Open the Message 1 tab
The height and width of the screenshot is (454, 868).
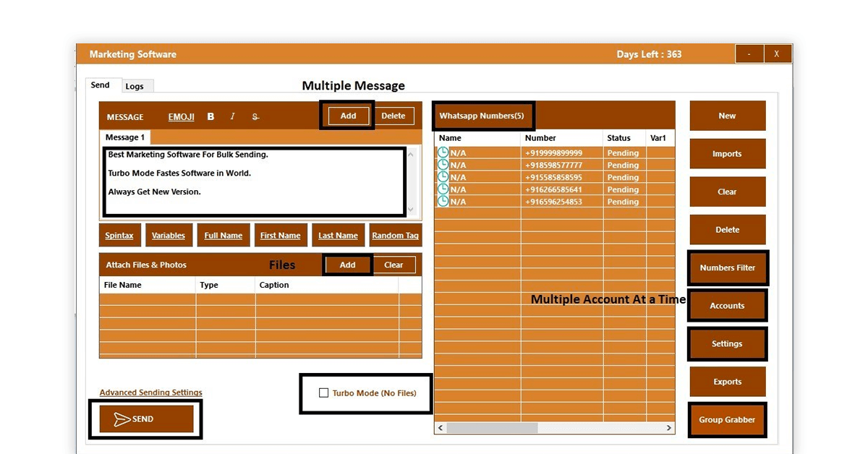pyautogui.click(x=125, y=137)
